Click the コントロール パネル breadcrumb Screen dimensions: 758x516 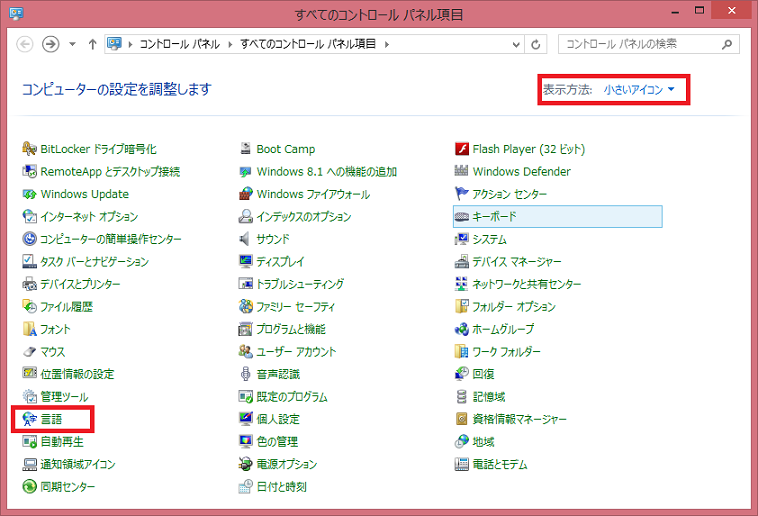coord(179,44)
